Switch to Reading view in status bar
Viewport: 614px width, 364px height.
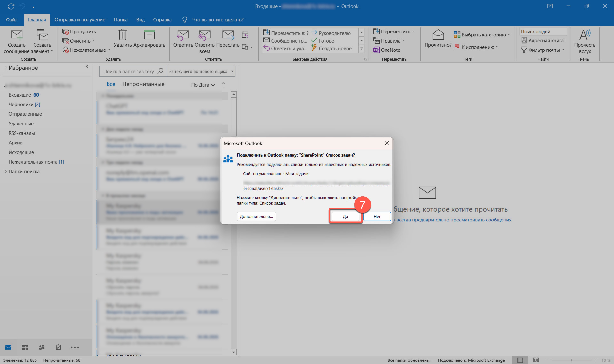(x=536, y=360)
